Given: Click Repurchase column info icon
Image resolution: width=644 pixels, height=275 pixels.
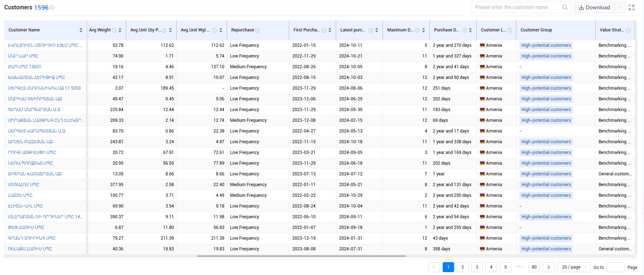Looking at the screenshot, I should 257,30.
